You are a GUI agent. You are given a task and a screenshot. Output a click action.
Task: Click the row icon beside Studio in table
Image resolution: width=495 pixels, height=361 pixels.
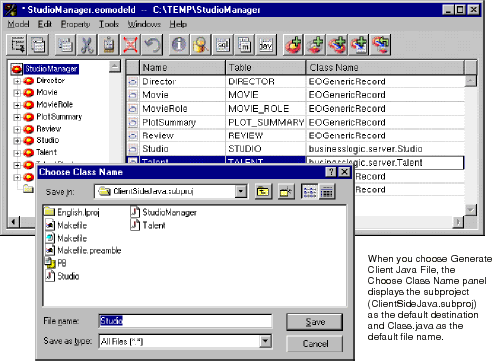point(133,149)
